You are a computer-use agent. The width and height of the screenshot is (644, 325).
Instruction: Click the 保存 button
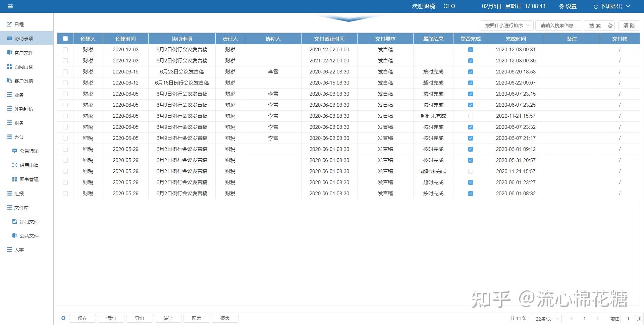(83, 318)
